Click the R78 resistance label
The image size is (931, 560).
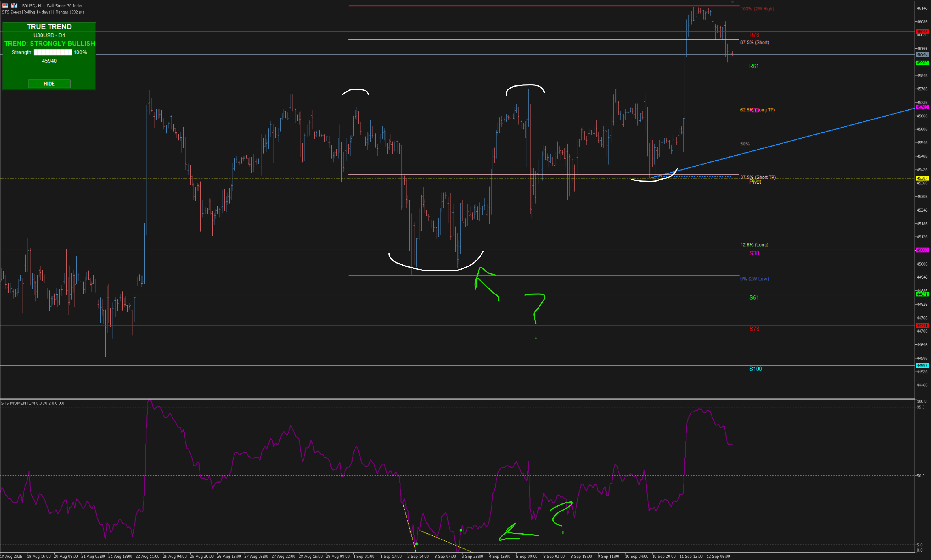click(x=754, y=35)
